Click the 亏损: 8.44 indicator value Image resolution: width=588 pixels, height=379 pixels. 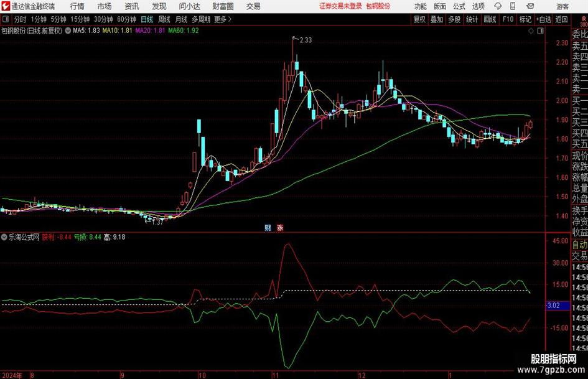(x=87, y=237)
